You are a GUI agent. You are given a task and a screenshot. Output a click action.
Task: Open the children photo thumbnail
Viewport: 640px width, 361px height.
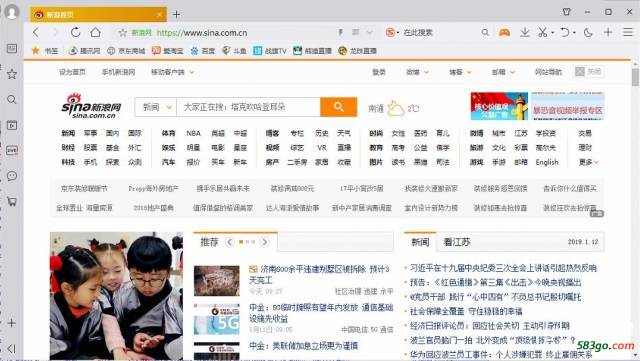coord(116,296)
